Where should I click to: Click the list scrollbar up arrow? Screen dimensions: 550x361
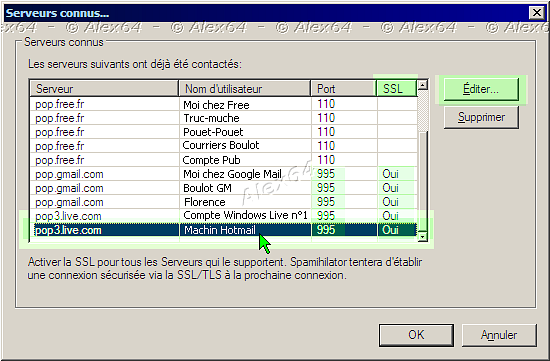(423, 85)
